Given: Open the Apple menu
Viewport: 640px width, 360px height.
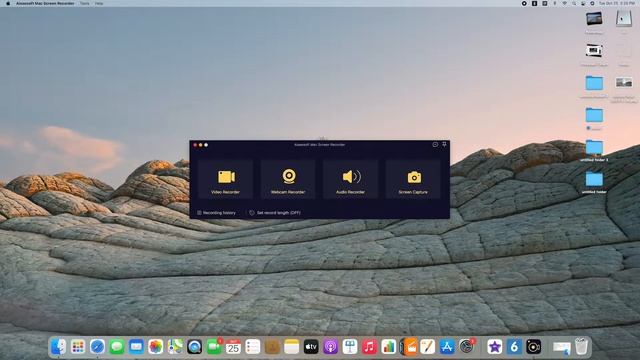Looking at the screenshot, I should [x=8, y=3].
